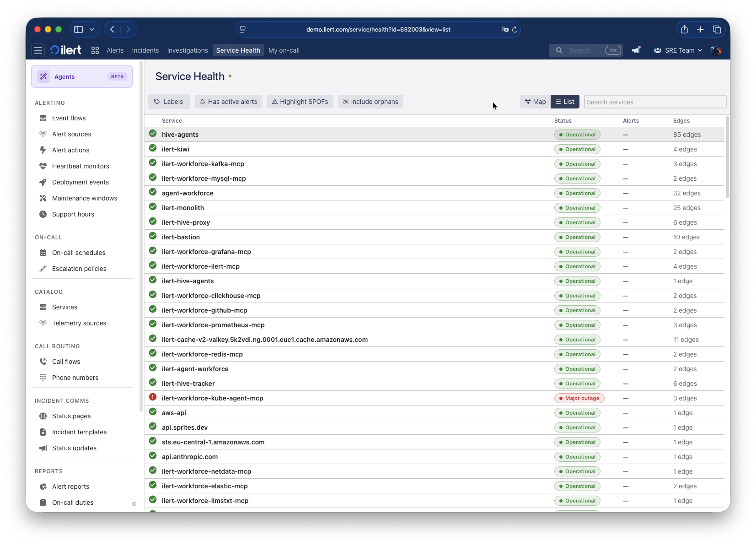756x546 pixels.
Task: Open the hamburger navigation menu
Action: tap(38, 50)
